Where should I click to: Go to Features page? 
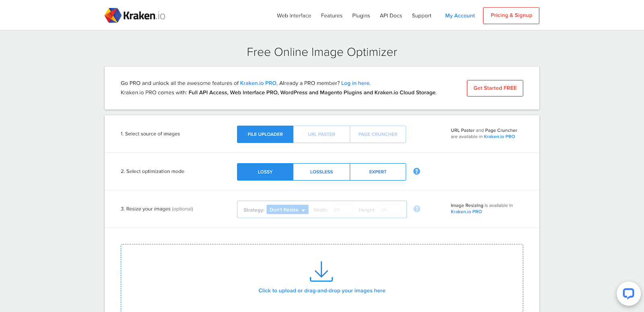point(332,16)
